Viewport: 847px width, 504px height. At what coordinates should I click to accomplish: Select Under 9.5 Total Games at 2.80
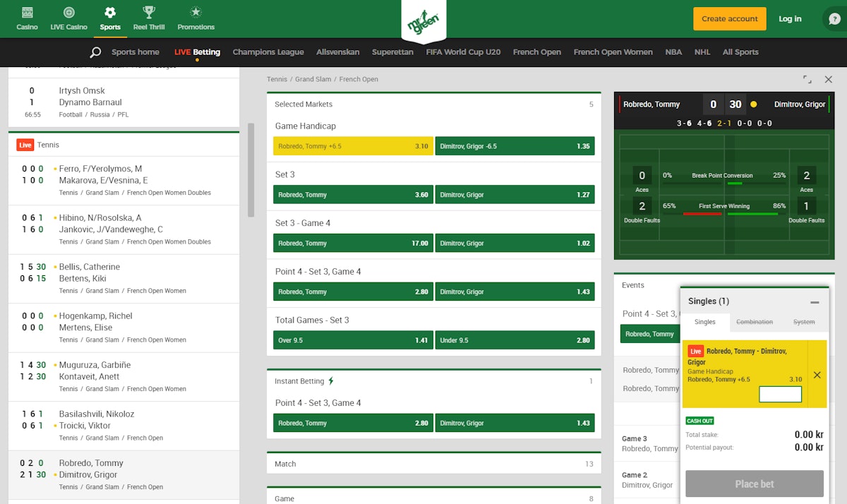tap(515, 340)
